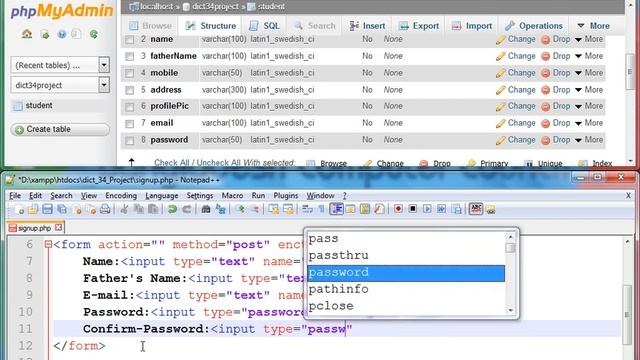Viewport: 640px width, 360px height.
Task: Open the student table in sidebar
Action: coord(39,105)
